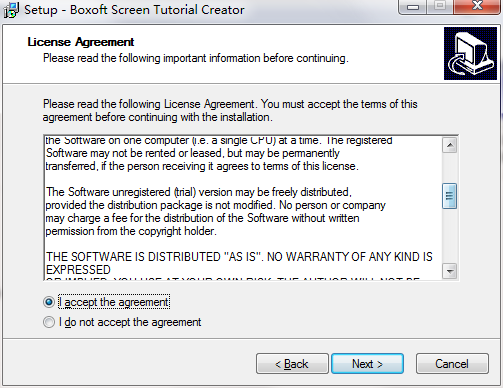Screen dimensions: 503x388
Task: Click inside the license agreement text box
Action: (x=243, y=208)
